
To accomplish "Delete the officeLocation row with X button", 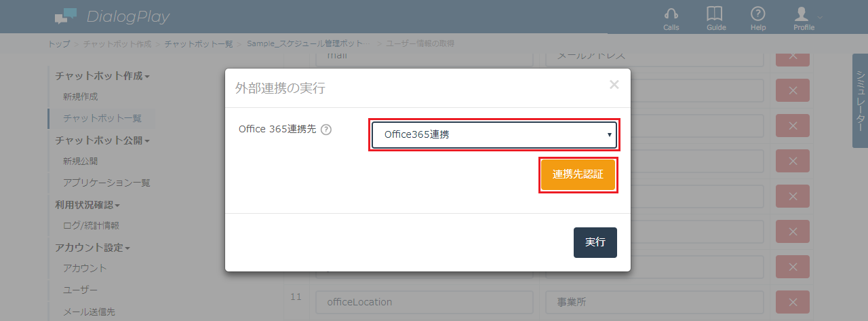I will (x=793, y=301).
